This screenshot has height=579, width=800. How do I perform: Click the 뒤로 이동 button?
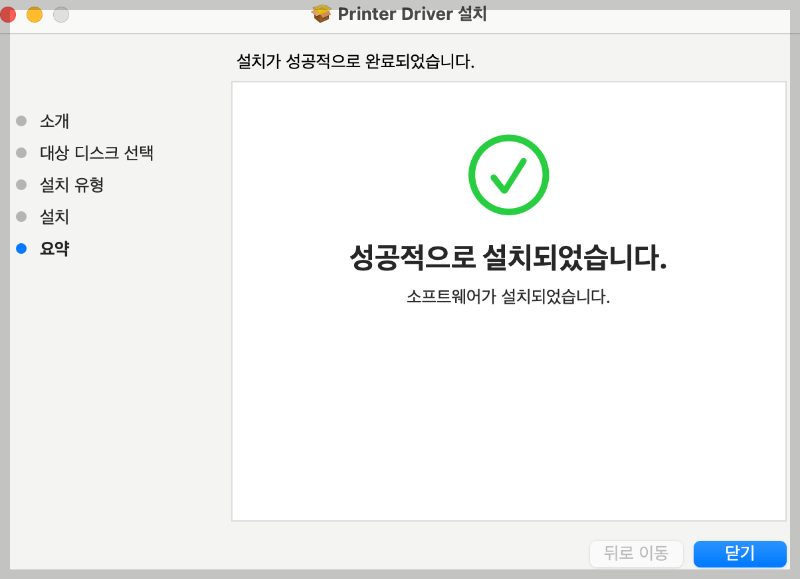(x=637, y=554)
